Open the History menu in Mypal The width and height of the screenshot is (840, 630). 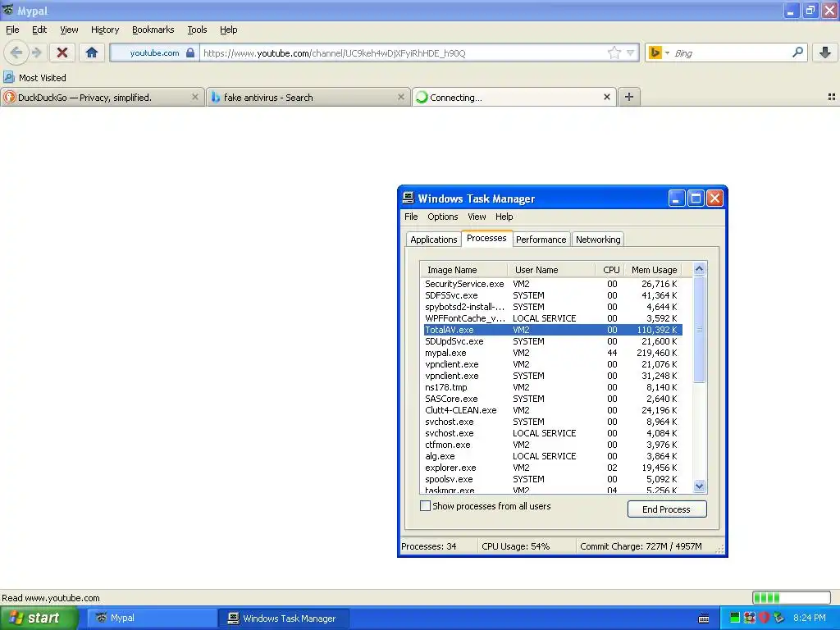coord(104,30)
